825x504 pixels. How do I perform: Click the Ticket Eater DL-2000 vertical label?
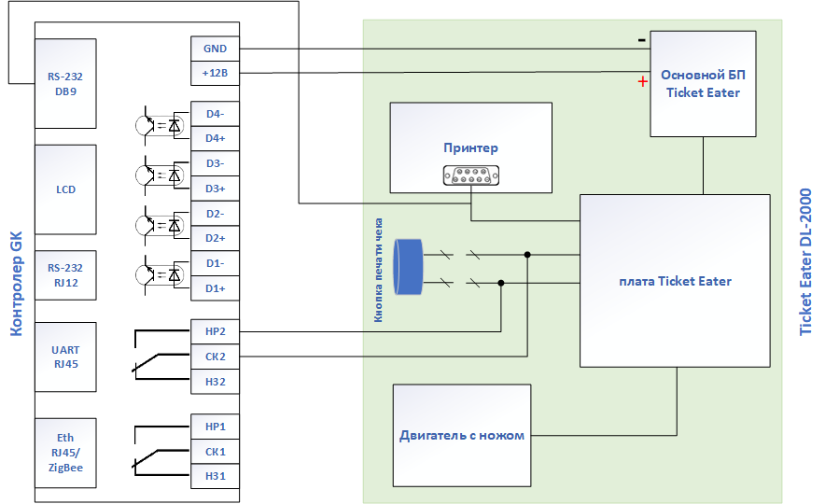click(x=805, y=262)
